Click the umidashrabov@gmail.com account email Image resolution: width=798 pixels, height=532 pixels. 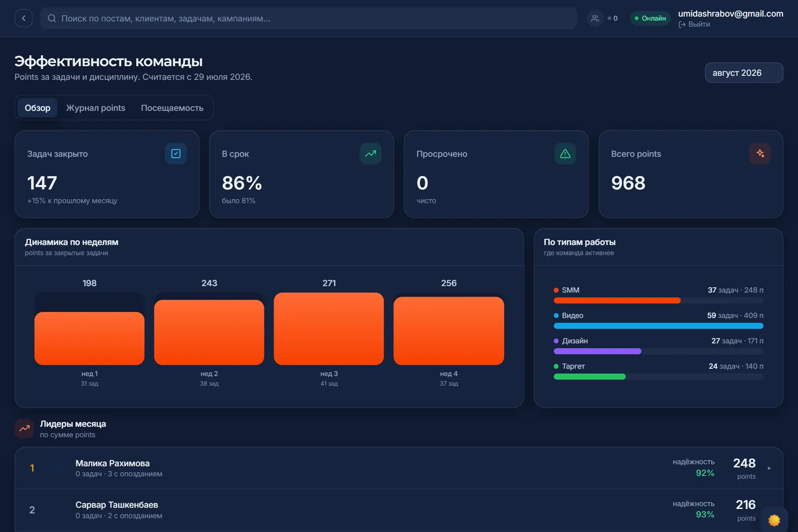click(x=731, y=14)
